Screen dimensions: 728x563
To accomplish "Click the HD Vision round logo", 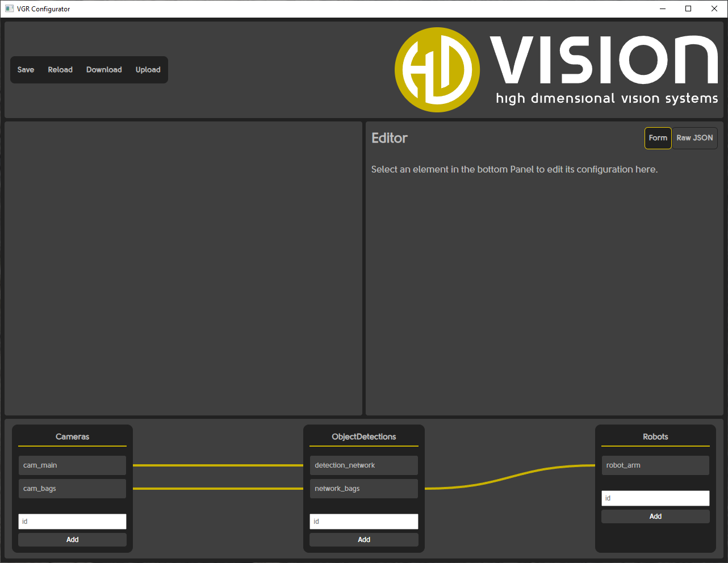I will point(437,70).
